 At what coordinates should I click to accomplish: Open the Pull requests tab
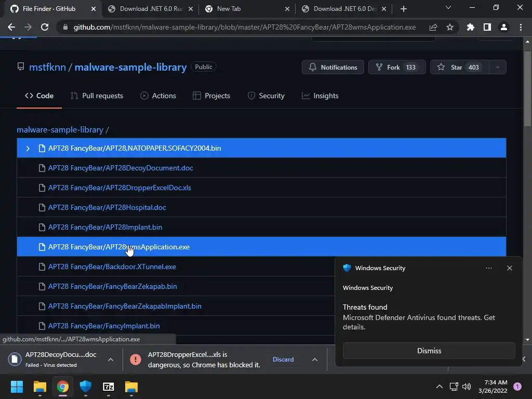point(97,96)
